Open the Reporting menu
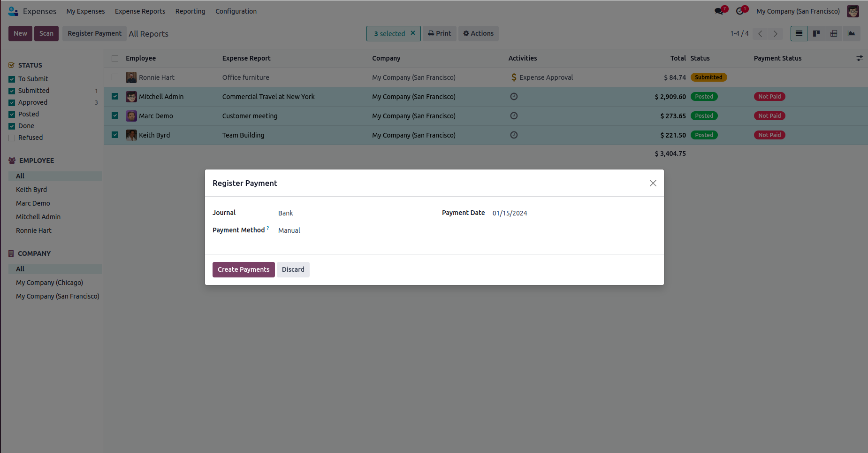868x453 pixels. [190, 11]
